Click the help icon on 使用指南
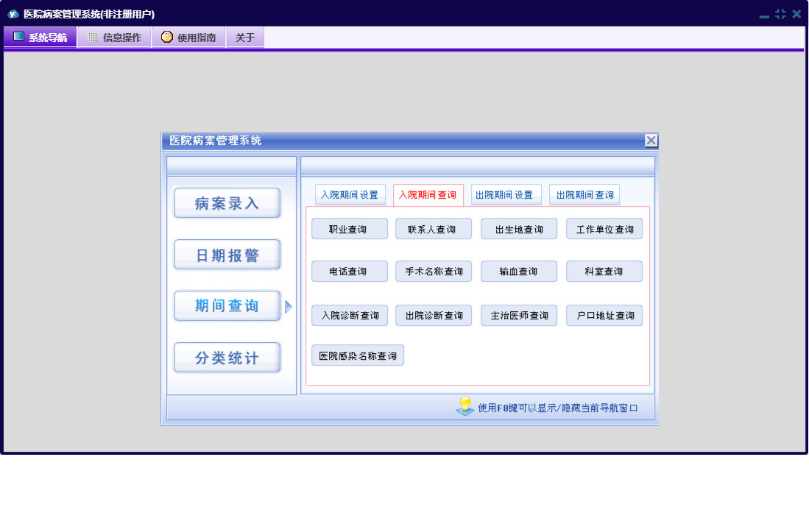The width and height of the screenshot is (809, 532). (x=166, y=37)
